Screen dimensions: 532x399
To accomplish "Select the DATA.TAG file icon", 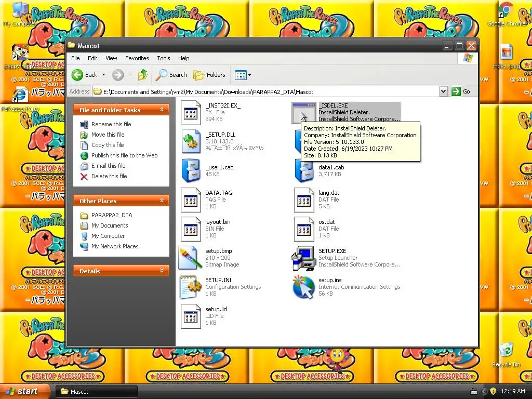I will pyautogui.click(x=191, y=200).
